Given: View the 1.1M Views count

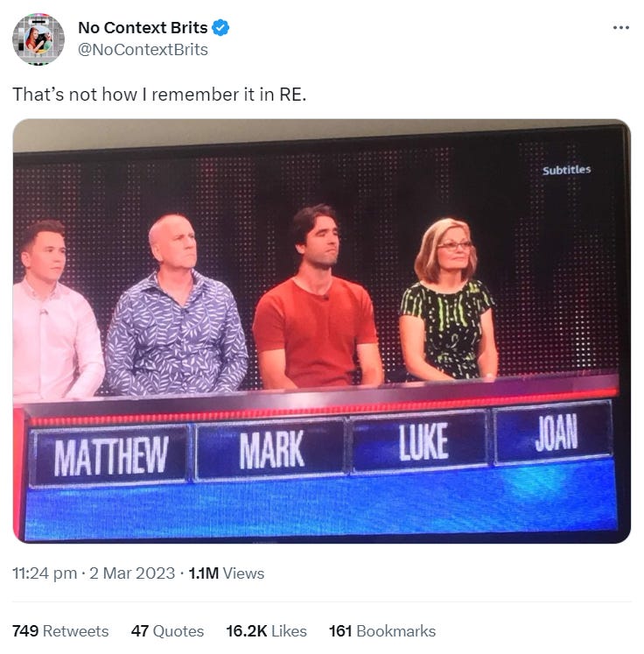Looking at the screenshot, I should [227, 573].
